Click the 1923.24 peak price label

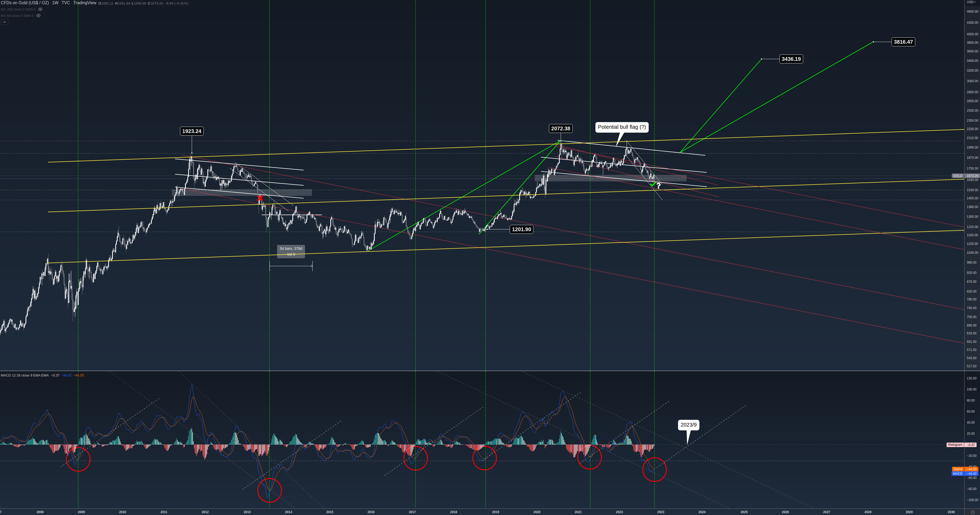coord(191,131)
